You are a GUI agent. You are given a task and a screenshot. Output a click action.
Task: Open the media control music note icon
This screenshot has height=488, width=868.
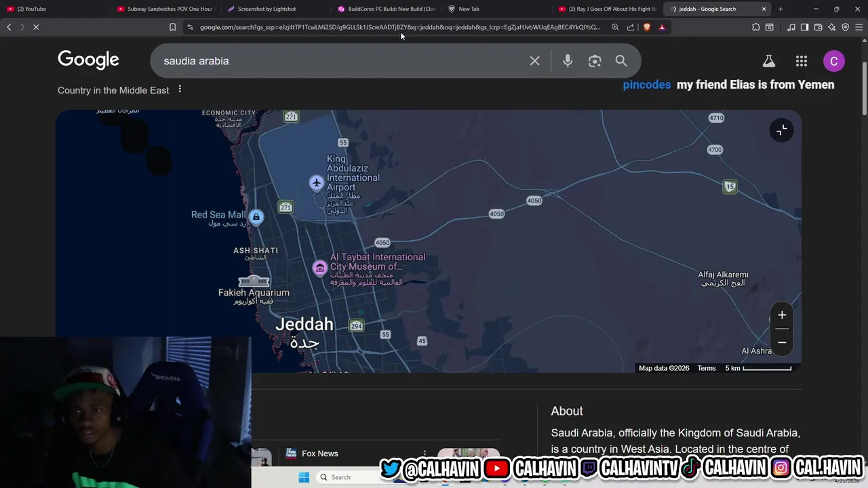pos(791,27)
